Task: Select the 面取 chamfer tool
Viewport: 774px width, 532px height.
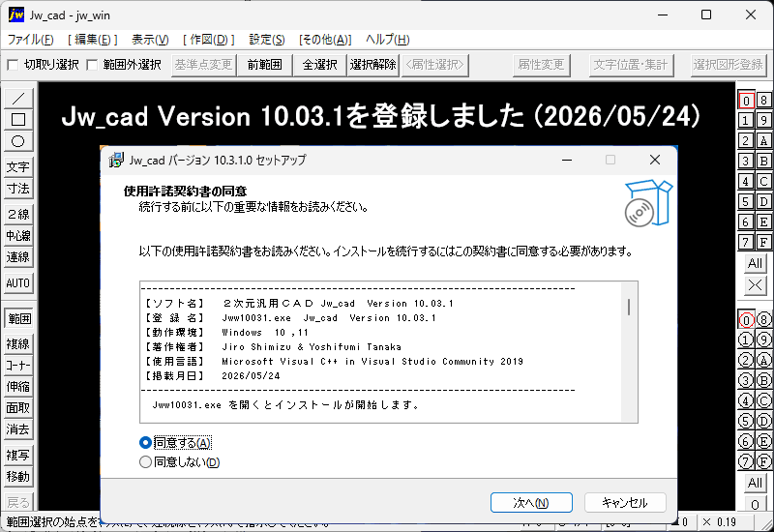Action: pos(18,408)
